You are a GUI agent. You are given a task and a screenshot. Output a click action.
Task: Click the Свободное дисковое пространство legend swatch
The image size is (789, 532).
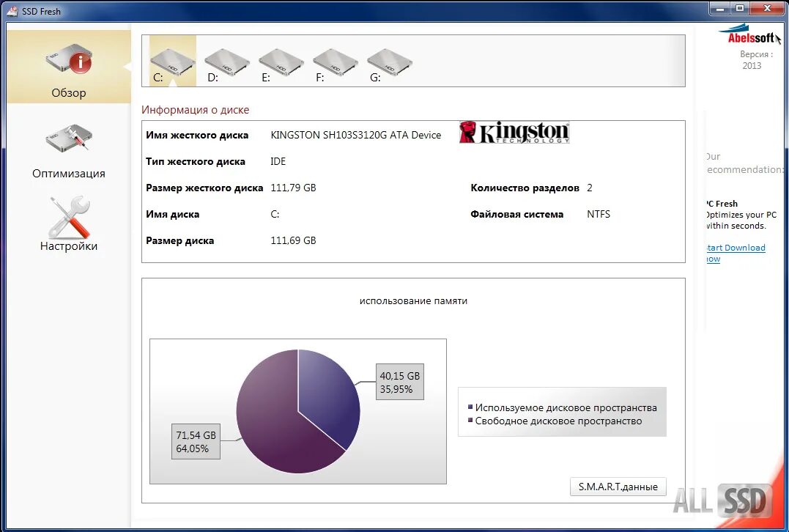pos(470,420)
